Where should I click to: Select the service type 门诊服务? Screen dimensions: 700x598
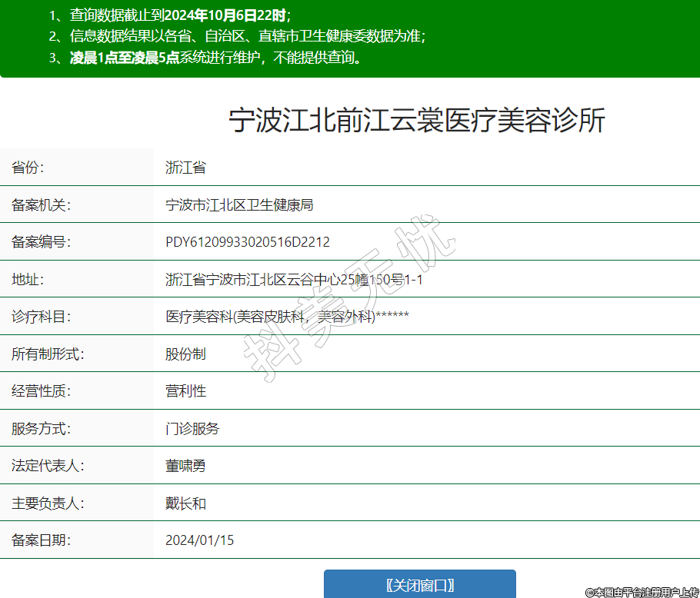click(192, 428)
